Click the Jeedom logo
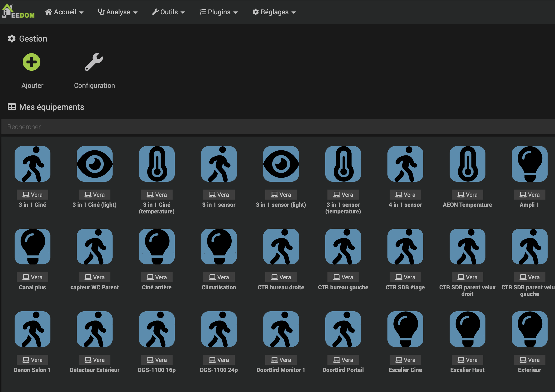Viewport: 555px width, 392px height. click(x=18, y=11)
